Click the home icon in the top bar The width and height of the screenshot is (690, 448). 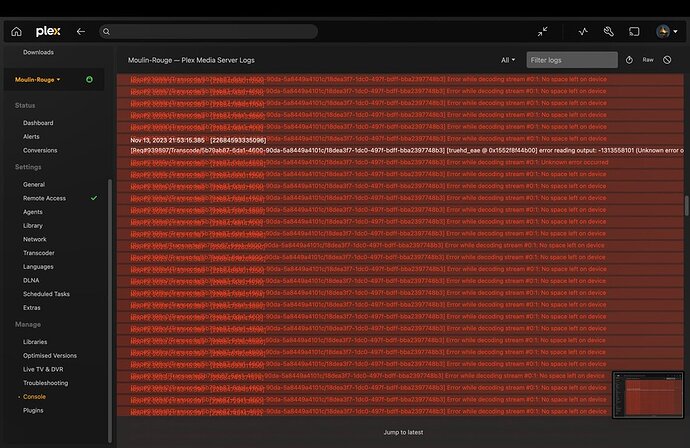[x=16, y=31]
